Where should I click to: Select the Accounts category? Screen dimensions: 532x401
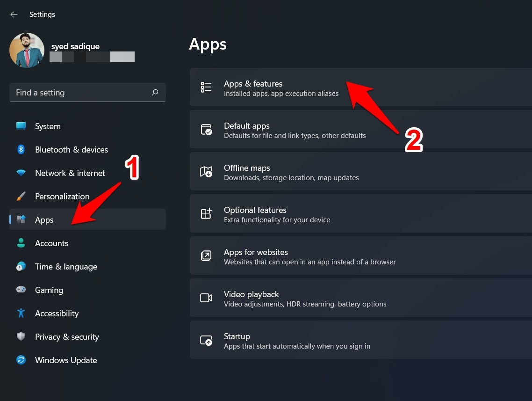(87, 243)
